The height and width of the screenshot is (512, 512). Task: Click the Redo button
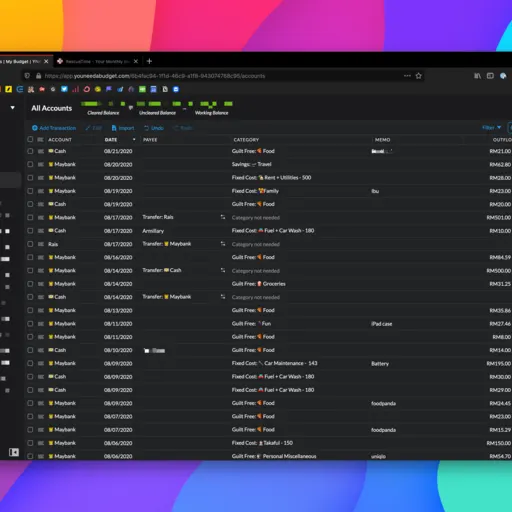coord(183,128)
